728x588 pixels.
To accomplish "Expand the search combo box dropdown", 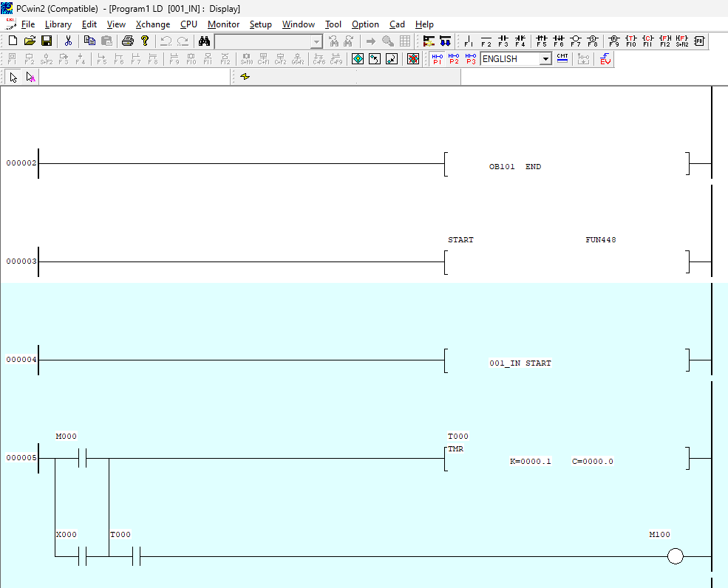I will 316,41.
